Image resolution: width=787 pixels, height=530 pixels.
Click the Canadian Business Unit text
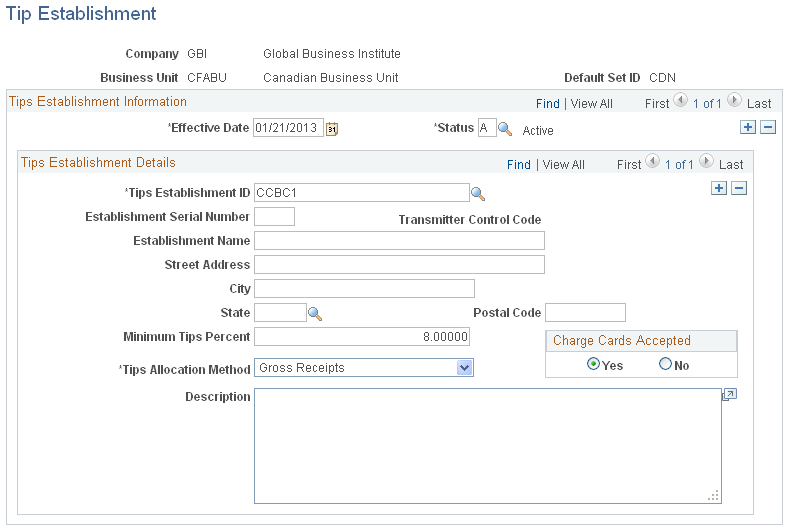pyautogui.click(x=331, y=78)
